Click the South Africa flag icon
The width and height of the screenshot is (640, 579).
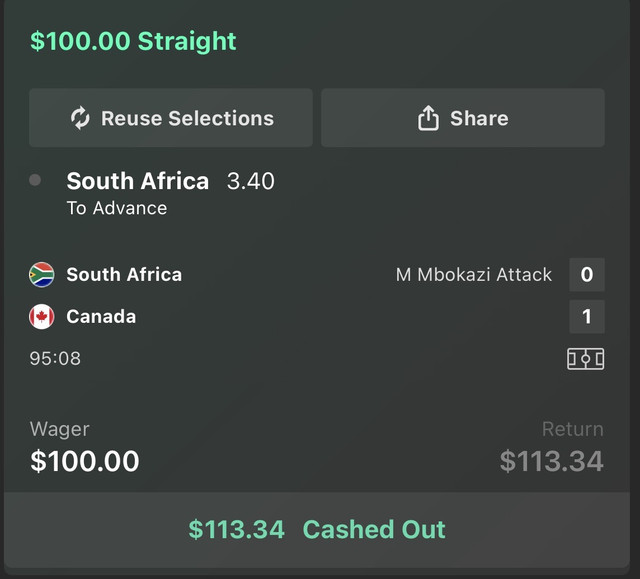coord(42,275)
